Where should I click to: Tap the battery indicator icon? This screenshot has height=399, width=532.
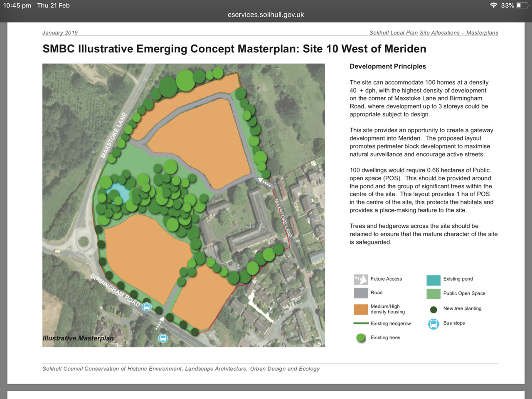click(x=522, y=5)
